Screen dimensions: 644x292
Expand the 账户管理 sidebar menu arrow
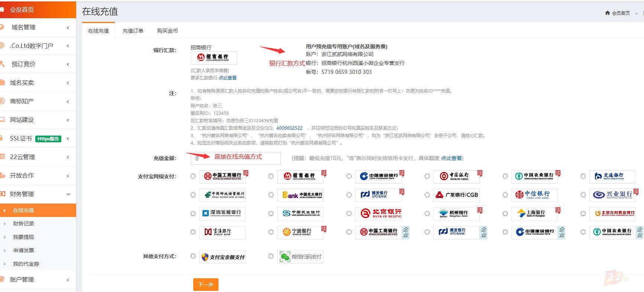[68, 280]
